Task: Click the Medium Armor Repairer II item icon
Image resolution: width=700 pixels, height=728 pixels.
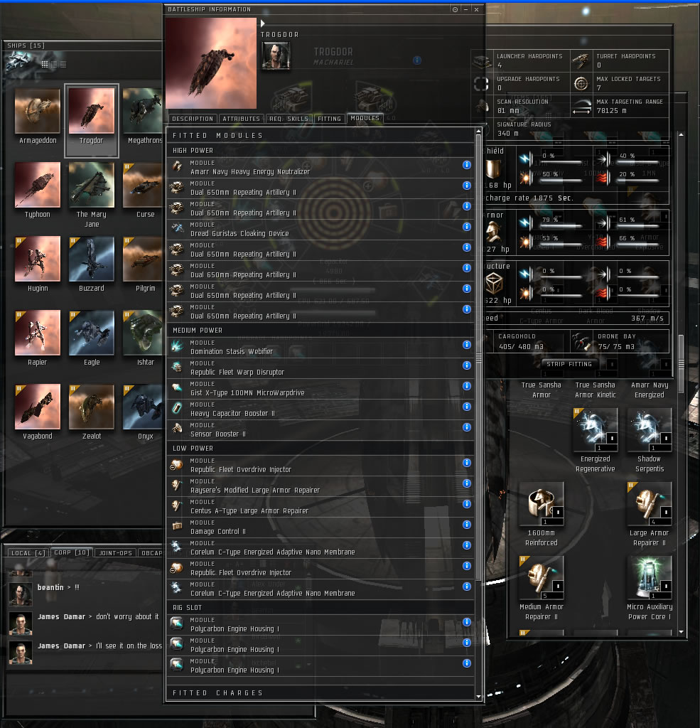Action: click(542, 577)
